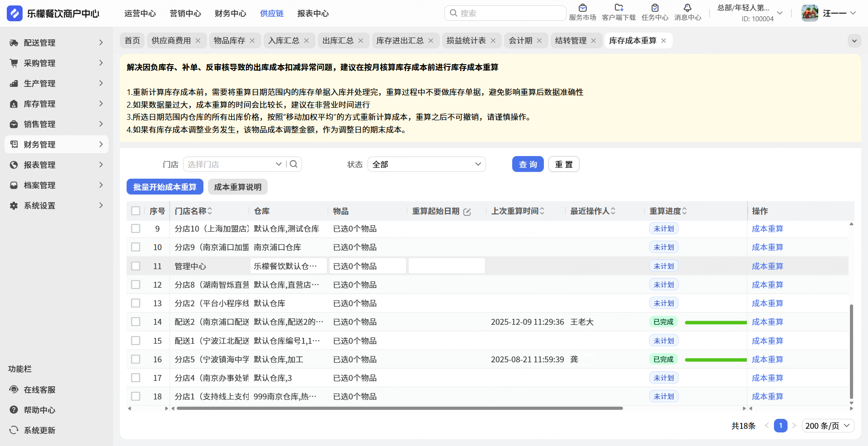Click the 查询 search button
This screenshot has height=446, width=868.
coord(528,164)
